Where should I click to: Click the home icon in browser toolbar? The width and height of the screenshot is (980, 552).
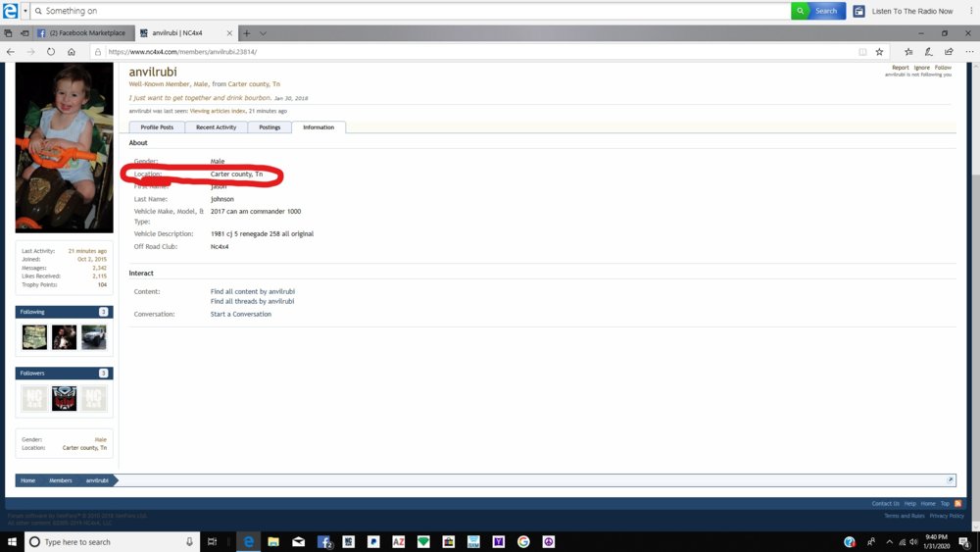pyautogui.click(x=72, y=52)
